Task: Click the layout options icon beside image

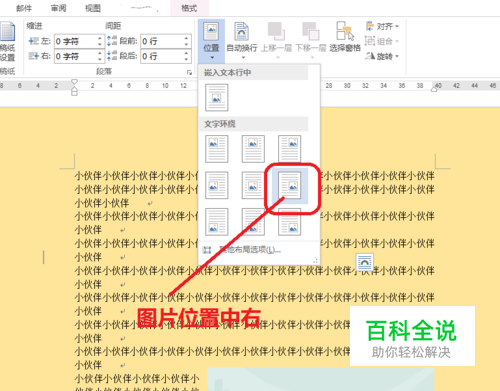Action: [364, 262]
